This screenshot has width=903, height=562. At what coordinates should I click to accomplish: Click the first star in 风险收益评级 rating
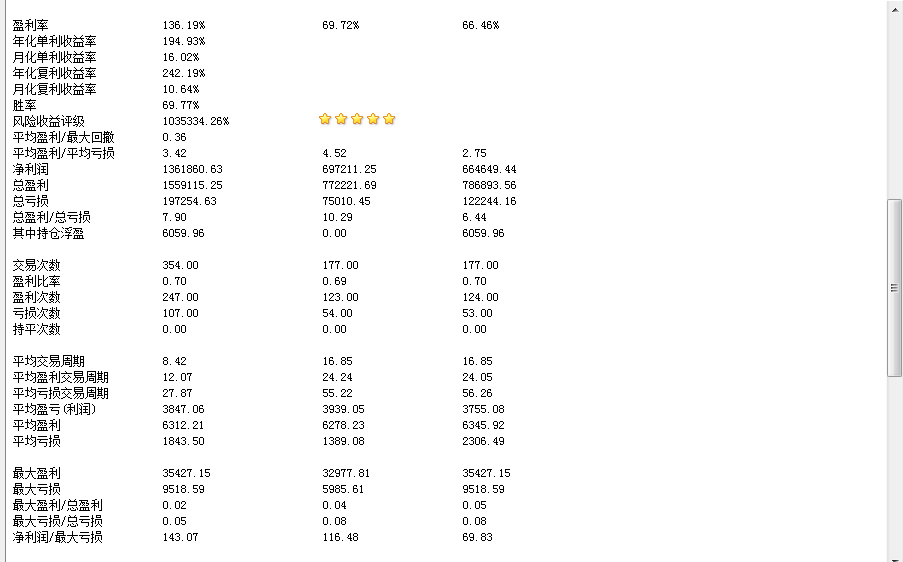point(325,119)
